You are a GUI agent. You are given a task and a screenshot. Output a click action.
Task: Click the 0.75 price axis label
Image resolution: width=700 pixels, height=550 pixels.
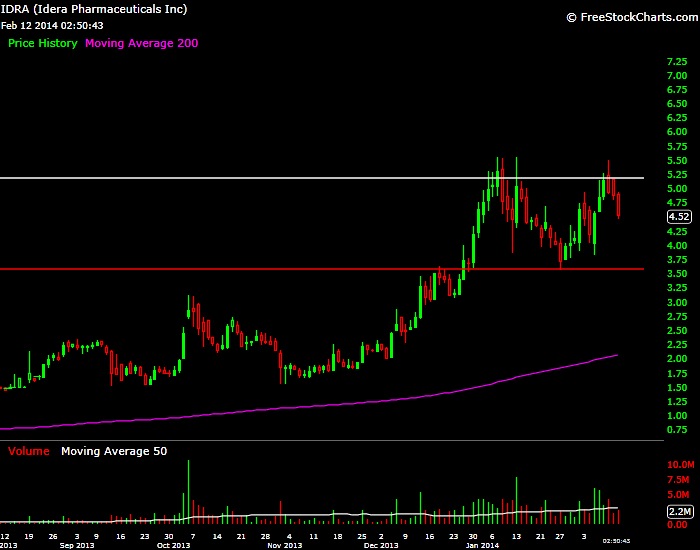[x=677, y=430]
